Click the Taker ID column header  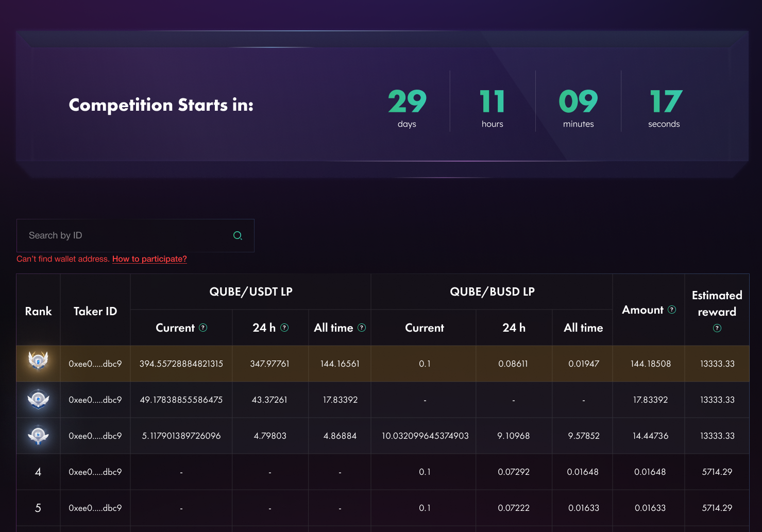95,311
